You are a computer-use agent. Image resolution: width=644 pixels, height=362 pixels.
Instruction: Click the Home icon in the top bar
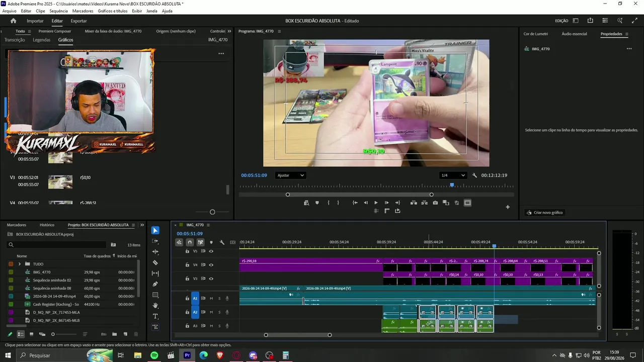click(14, 21)
